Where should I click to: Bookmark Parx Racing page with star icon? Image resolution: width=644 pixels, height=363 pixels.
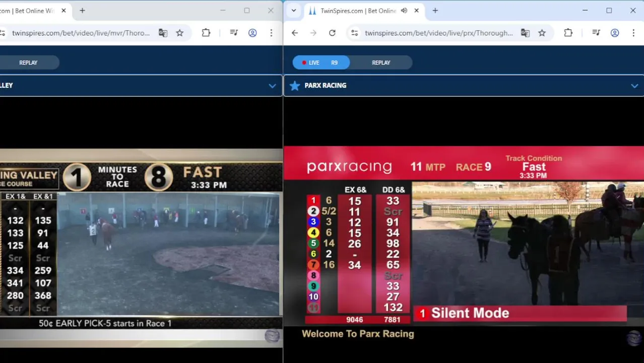[542, 33]
